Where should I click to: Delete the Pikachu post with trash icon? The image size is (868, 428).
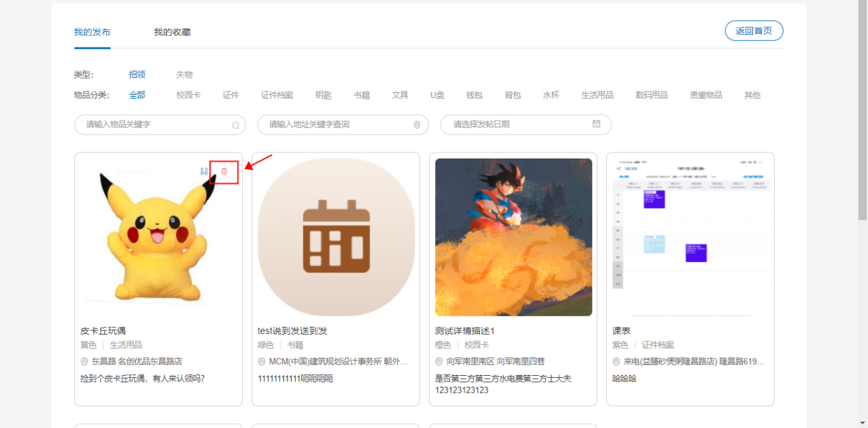click(x=224, y=172)
